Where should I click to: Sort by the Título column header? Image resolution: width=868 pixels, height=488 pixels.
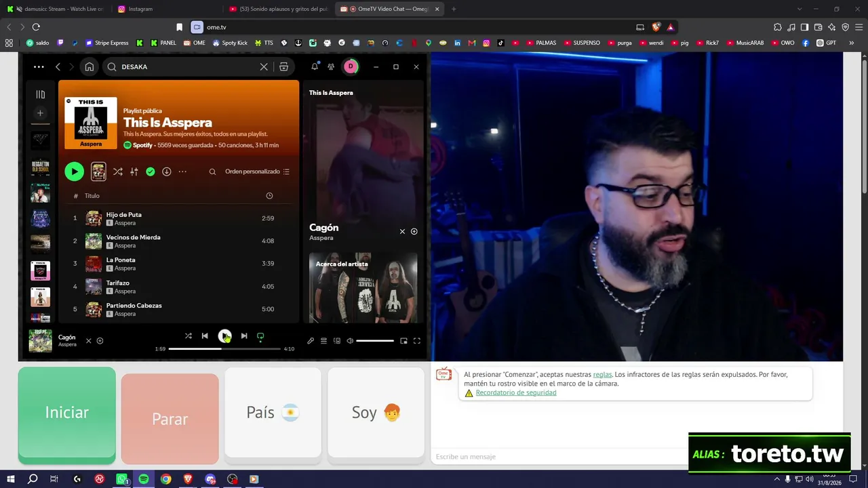click(92, 196)
